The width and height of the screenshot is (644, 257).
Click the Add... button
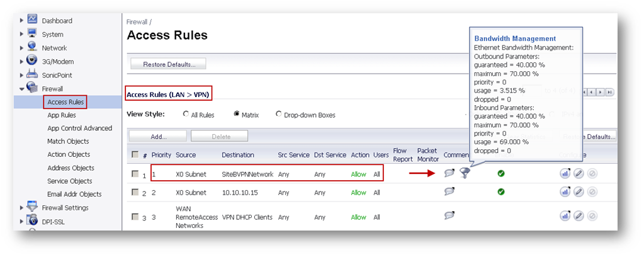point(158,137)
